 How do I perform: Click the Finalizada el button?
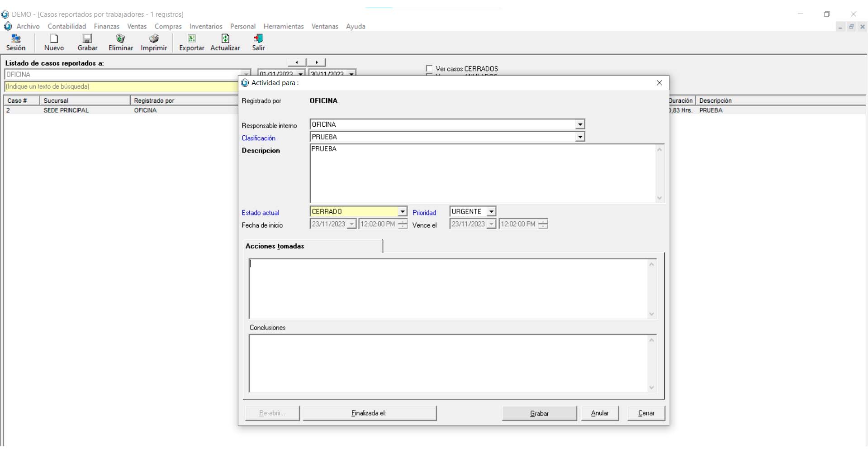(369, 413)
